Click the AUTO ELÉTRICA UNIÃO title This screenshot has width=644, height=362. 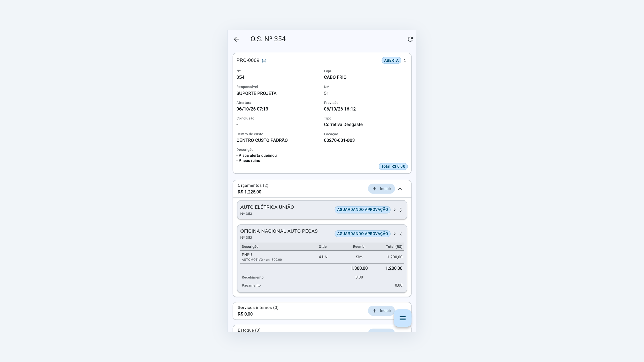(267, 207)
